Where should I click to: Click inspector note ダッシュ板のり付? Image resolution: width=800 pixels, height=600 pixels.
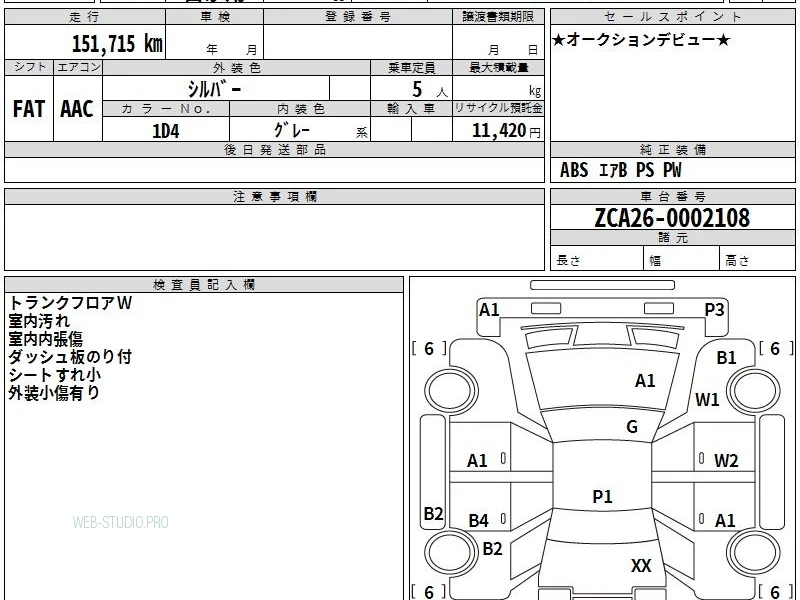click(70, 357)
